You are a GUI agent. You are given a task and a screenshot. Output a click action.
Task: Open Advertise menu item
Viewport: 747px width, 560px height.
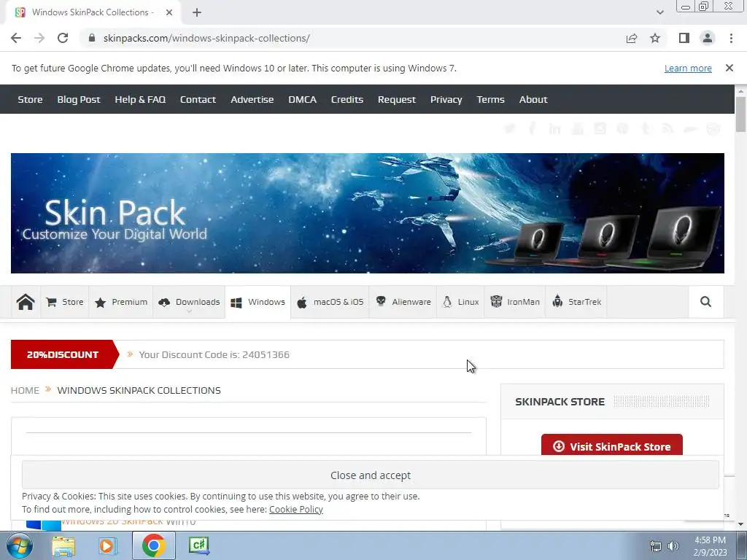[252, 99]
